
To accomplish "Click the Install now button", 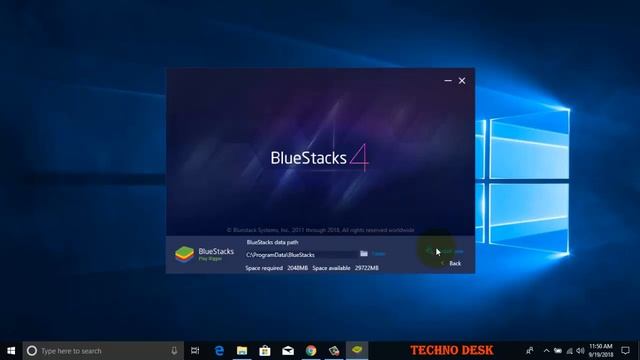I will pyautogui.click(x=445, y=251).
